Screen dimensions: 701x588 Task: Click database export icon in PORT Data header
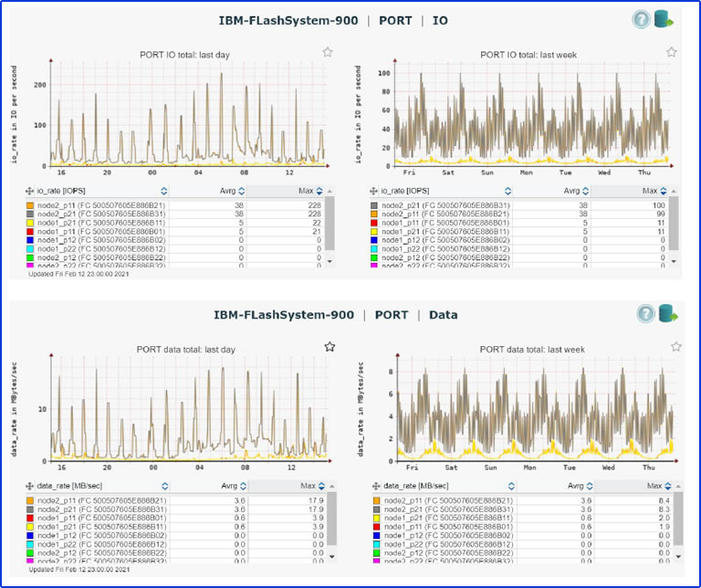(x=668, y=313)
